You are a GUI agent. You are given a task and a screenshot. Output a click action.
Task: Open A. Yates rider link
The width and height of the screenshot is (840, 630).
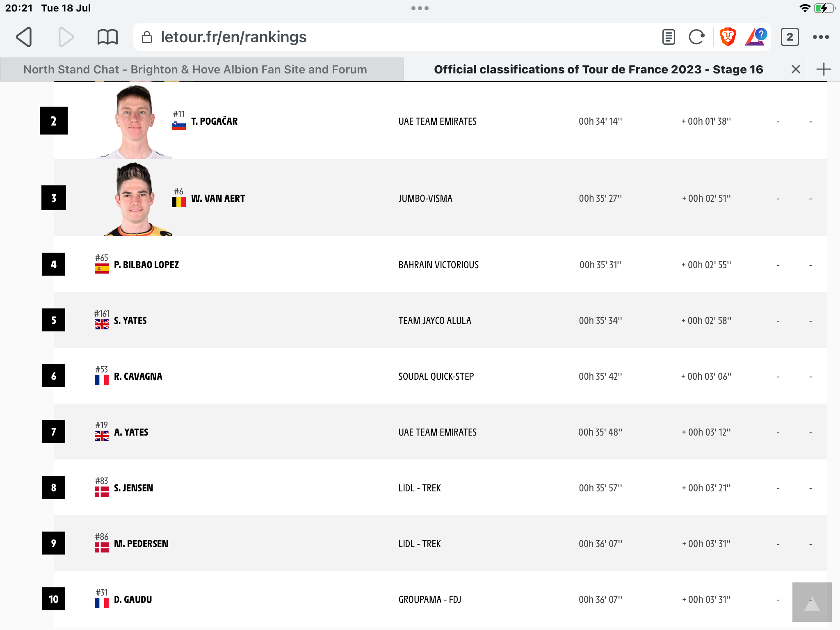tap(131, 432)
